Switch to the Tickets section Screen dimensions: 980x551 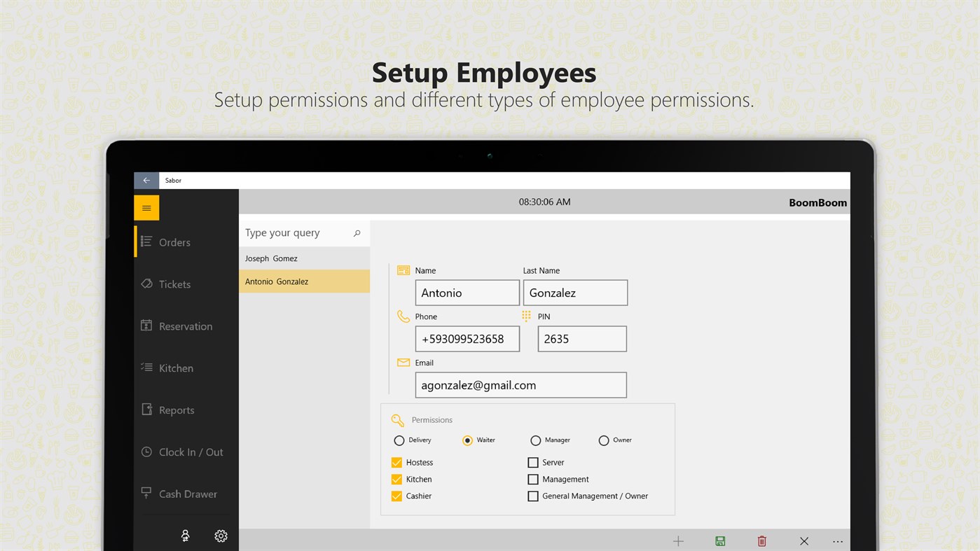coord(174,284)
